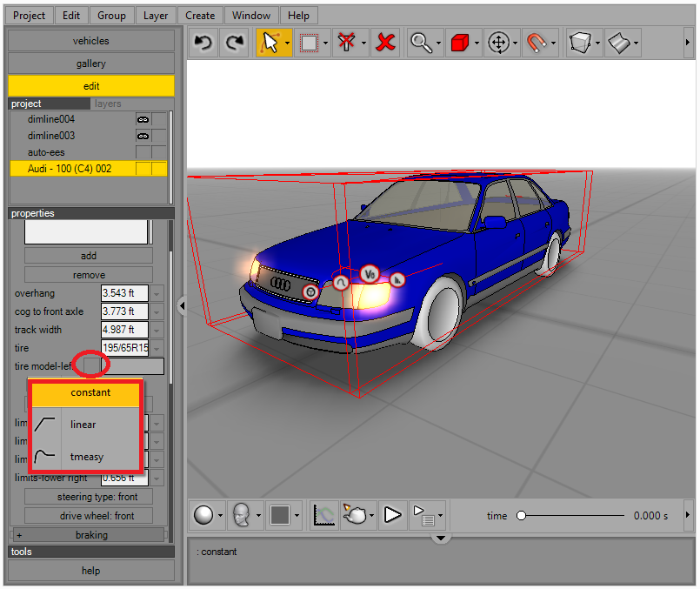This screenshot has width=700, height=589.
Task: Click the curve handle circle on car
Action: point(341,283)
